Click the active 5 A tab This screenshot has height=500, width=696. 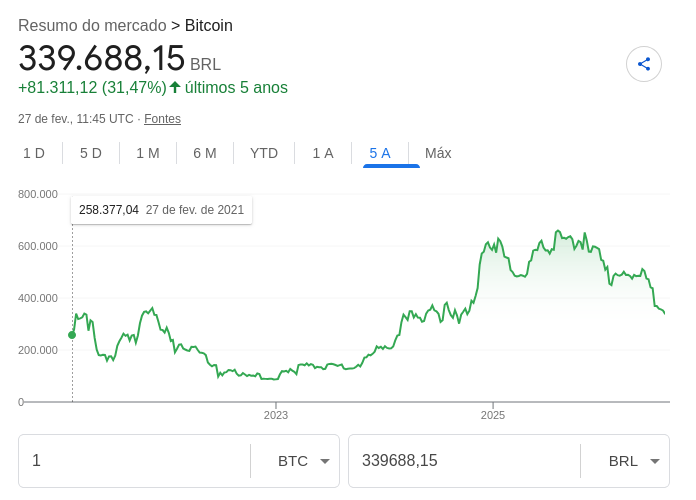tap(380, 153)
